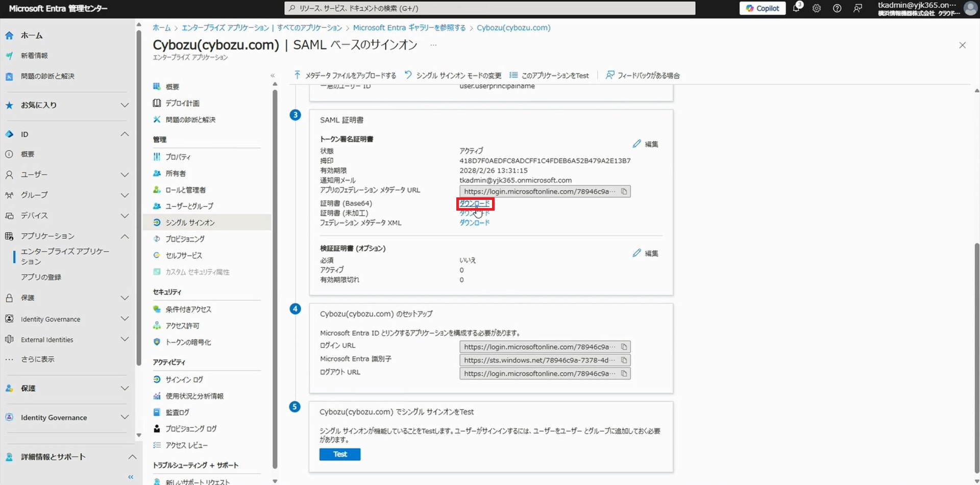Click ログイン URL field

[545, 347]
